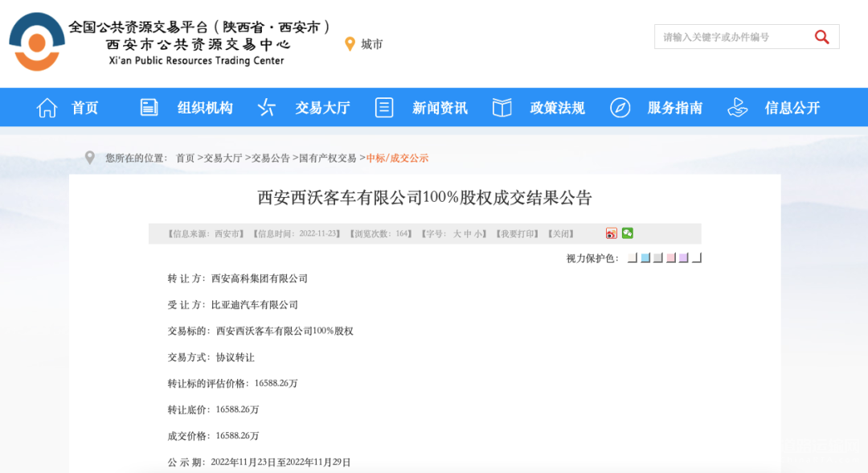868x473 pixels.
Task: Click the 转让底价 16588.26万 line
Action: [213, 410]
